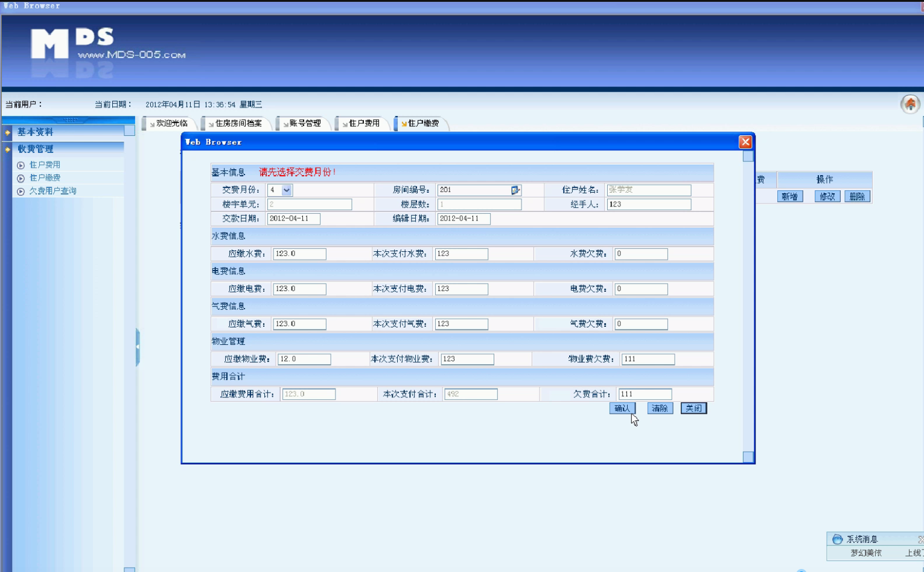This screenshot has height=572, width=924.
Task: Click the 本次支付合计 total field
Action: point(471,394)
